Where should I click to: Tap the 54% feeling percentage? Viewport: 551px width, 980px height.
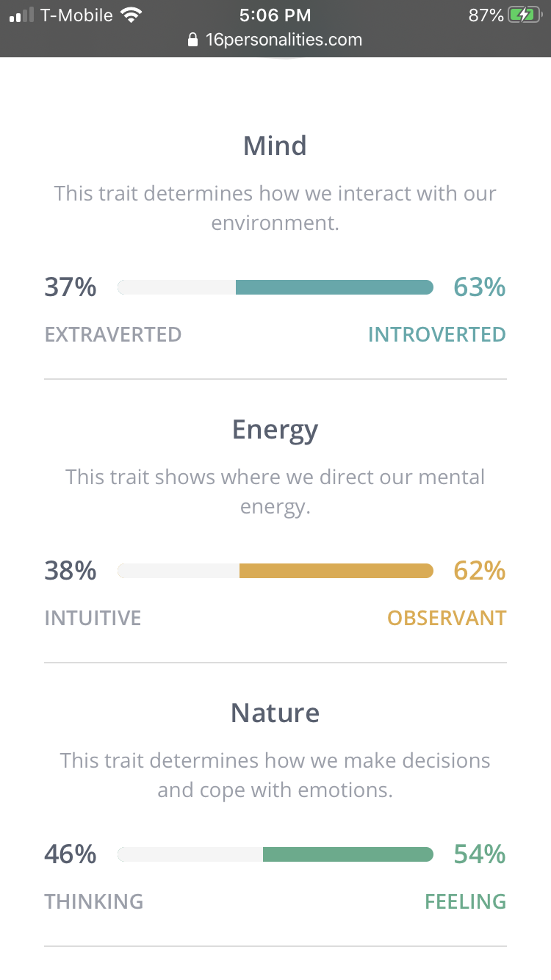[x=480, y=854]
